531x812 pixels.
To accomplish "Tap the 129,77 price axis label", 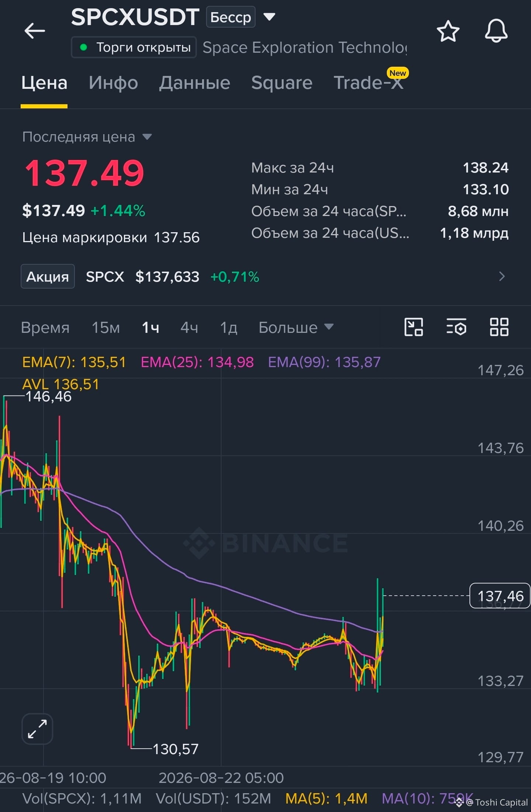I will (500, 757).
